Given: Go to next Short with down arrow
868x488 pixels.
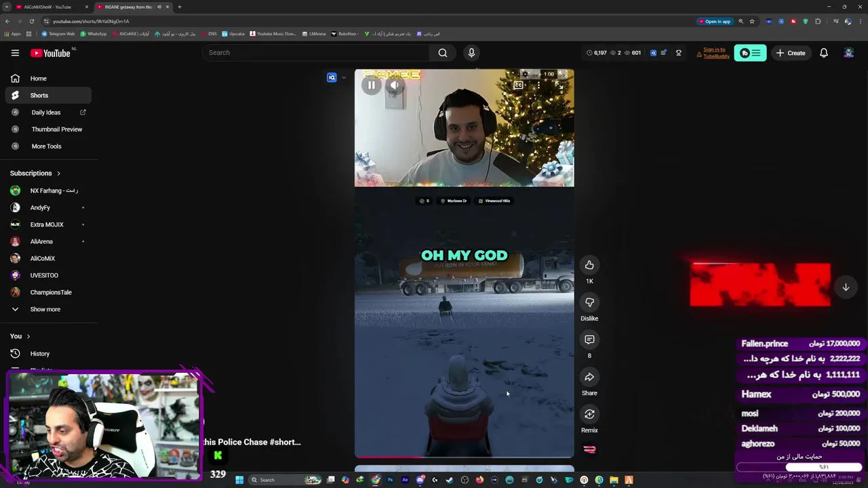Looking at the screenshot, I should click(x=846, y=287).
